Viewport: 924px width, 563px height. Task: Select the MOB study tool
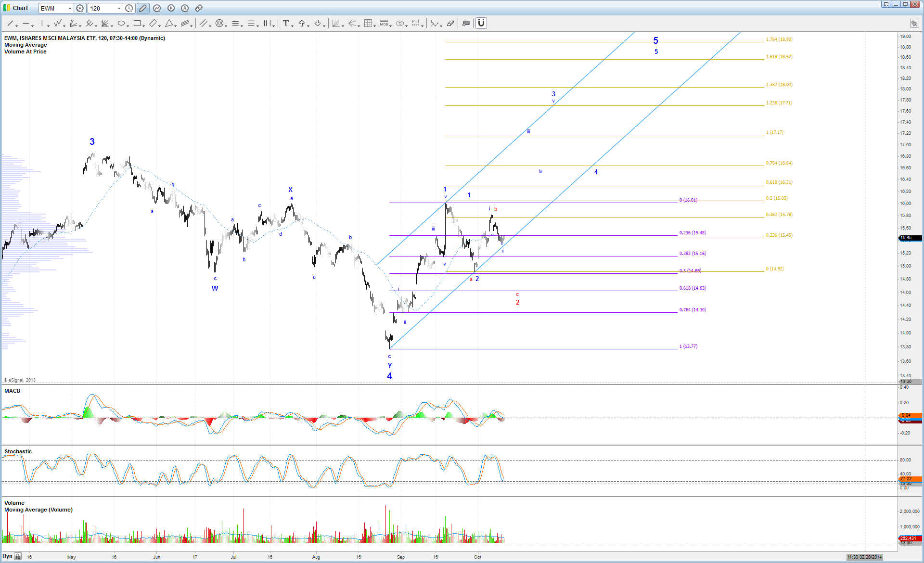[384, 23]
